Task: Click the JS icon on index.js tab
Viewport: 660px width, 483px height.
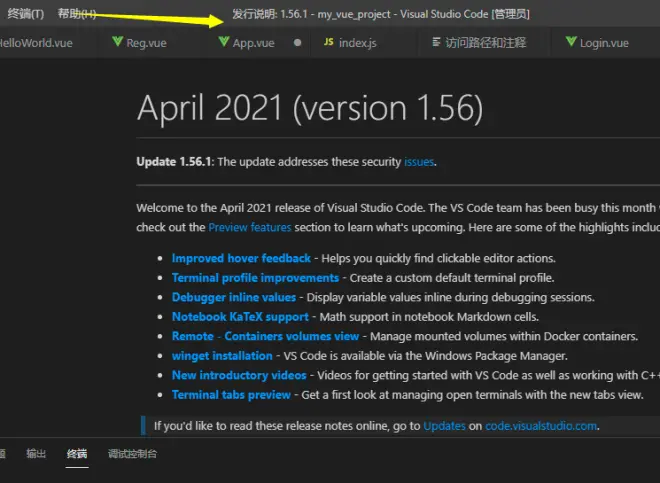Action: click(329, 42)
